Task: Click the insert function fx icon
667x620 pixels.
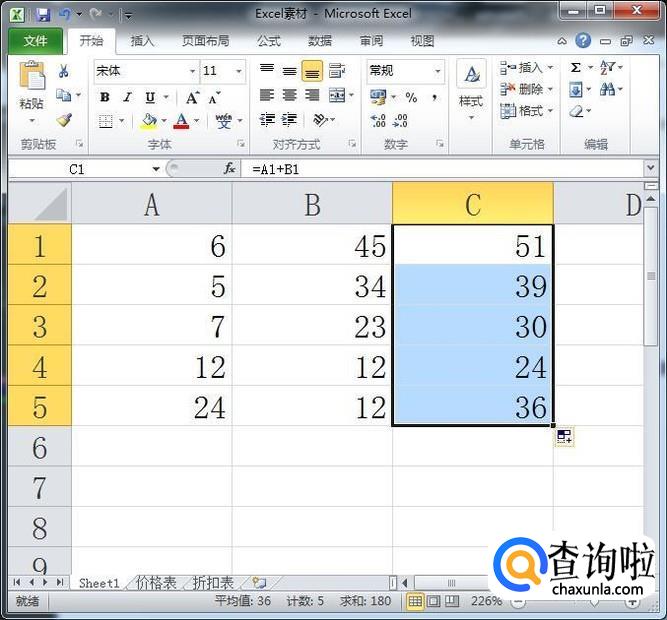Action: [x=229, y=169]
